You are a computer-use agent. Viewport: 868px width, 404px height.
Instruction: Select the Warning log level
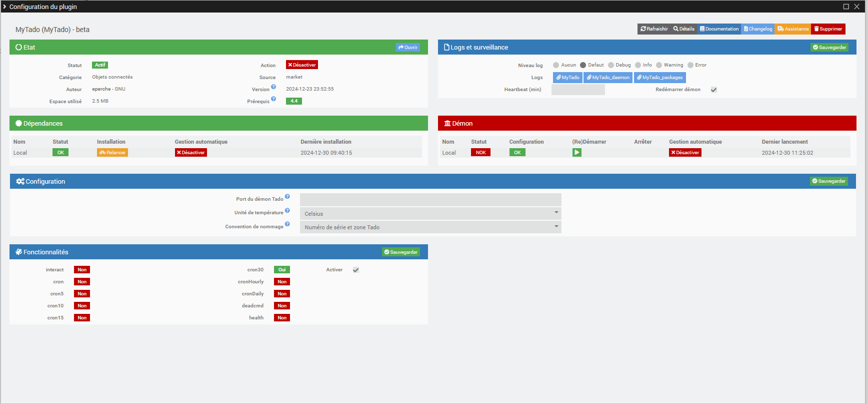pos(659,65)
